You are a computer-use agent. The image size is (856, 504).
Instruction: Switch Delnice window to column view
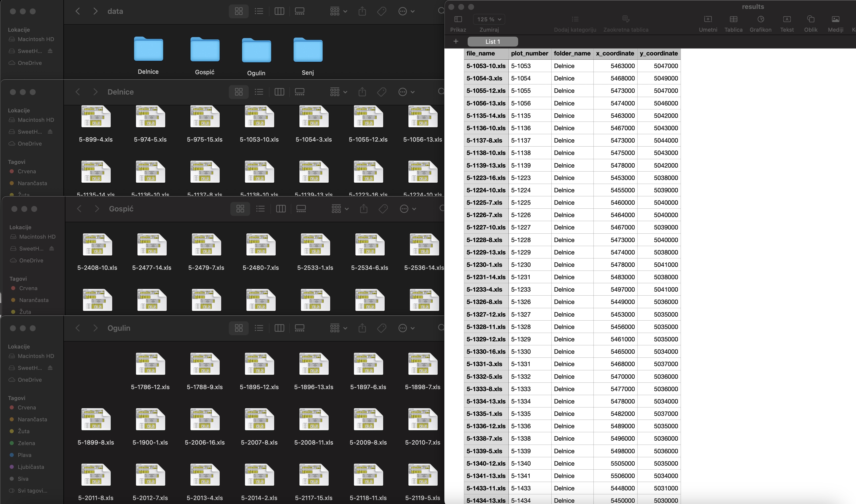point(279,92)
